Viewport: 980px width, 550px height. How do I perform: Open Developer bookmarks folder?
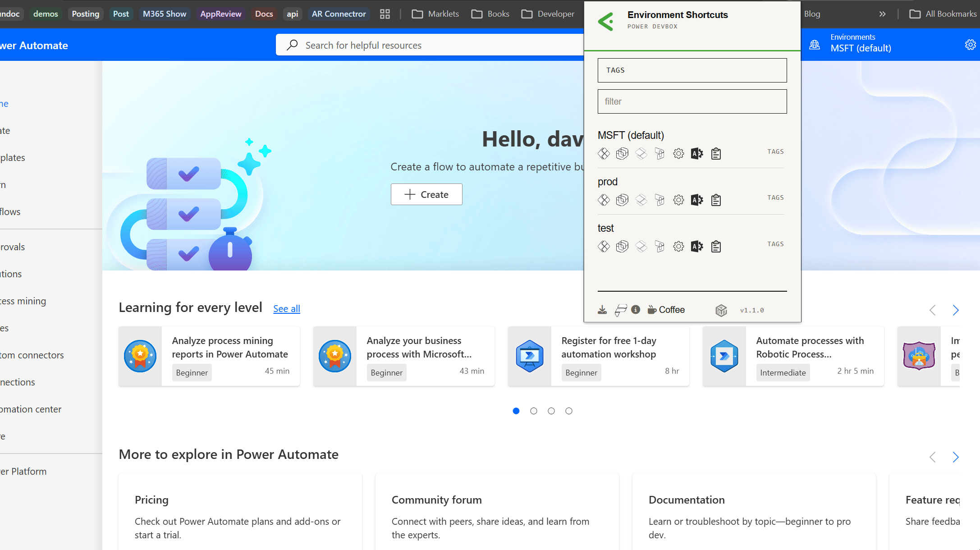click(548, 14)
